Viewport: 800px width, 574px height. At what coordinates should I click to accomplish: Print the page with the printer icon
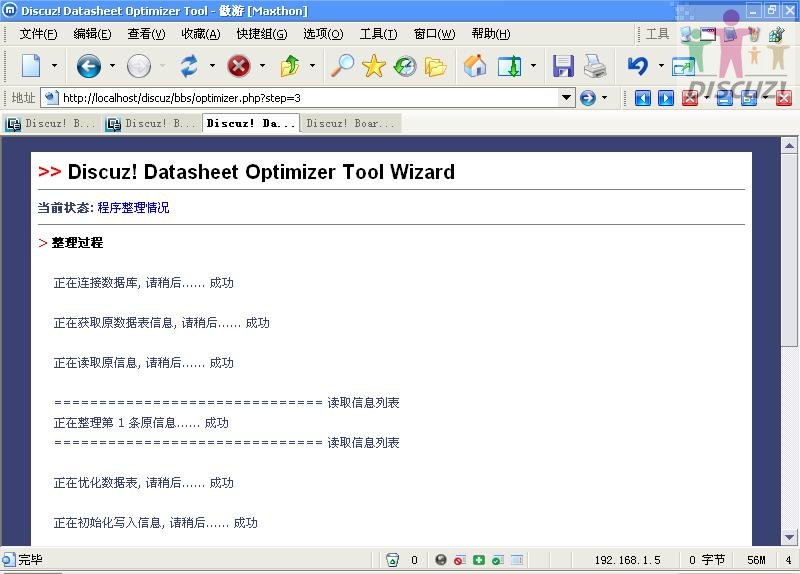click(595, 66)
